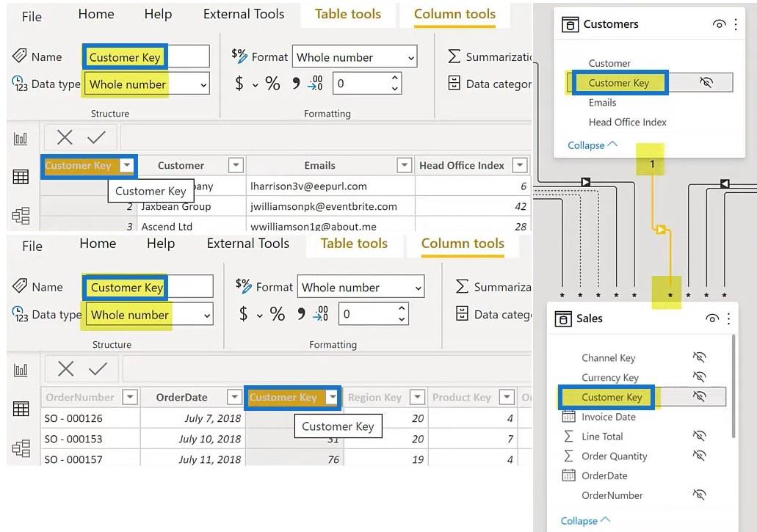The height and width of the screenshot is (532, 757).
Task: Collapse the Customers table card
Action: [593, 145]
